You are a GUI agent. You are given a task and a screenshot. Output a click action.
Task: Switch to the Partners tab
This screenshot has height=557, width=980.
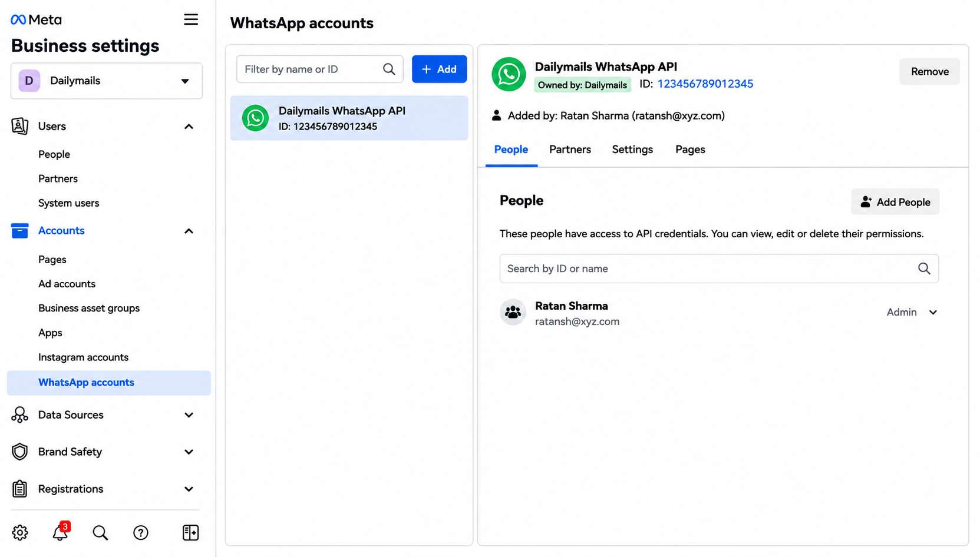[x=570, y=150]
